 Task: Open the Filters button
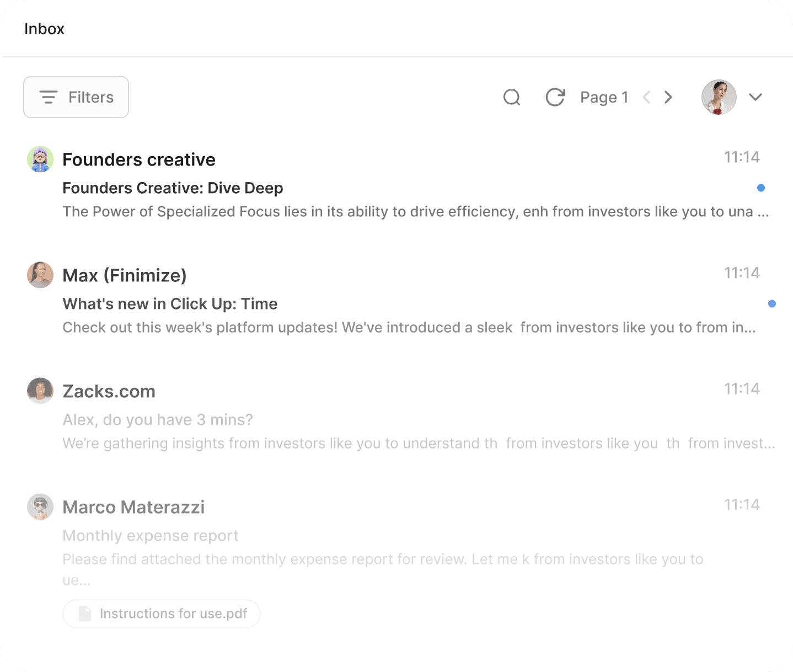click(x=76, y=97)
